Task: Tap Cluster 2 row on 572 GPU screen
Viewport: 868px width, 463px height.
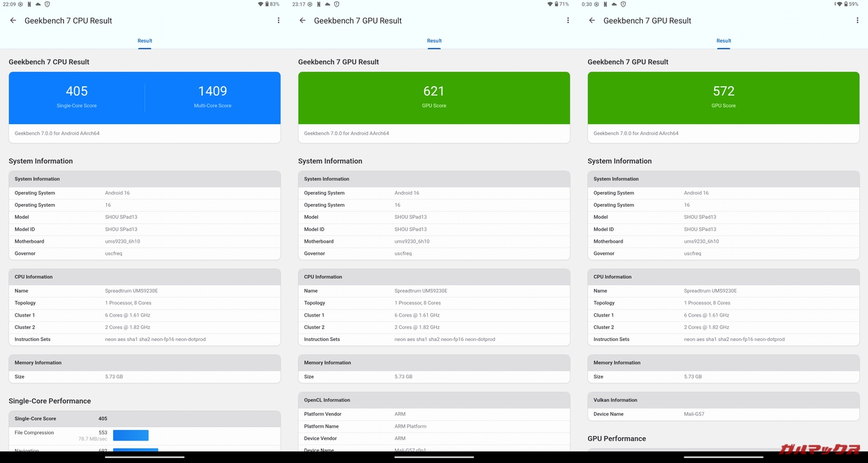Action: tap(724, 327)
